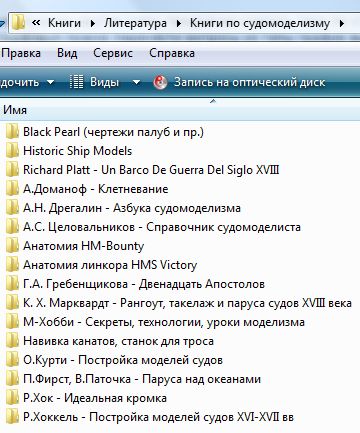The height and width of the screenshot is (433, 360).
Task: Click folder icon of А.Н. Дрегалин entry
Action: [12, 208]
